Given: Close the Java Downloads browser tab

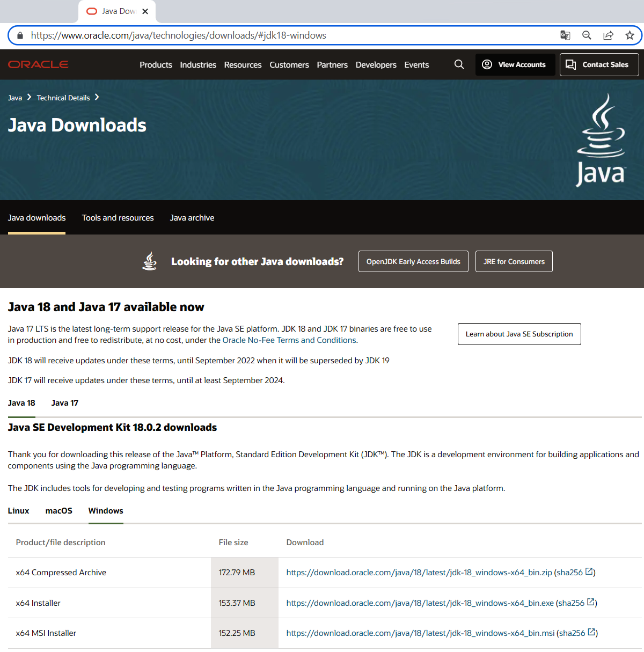Looking at the screenshot, I should coord(145,11).
